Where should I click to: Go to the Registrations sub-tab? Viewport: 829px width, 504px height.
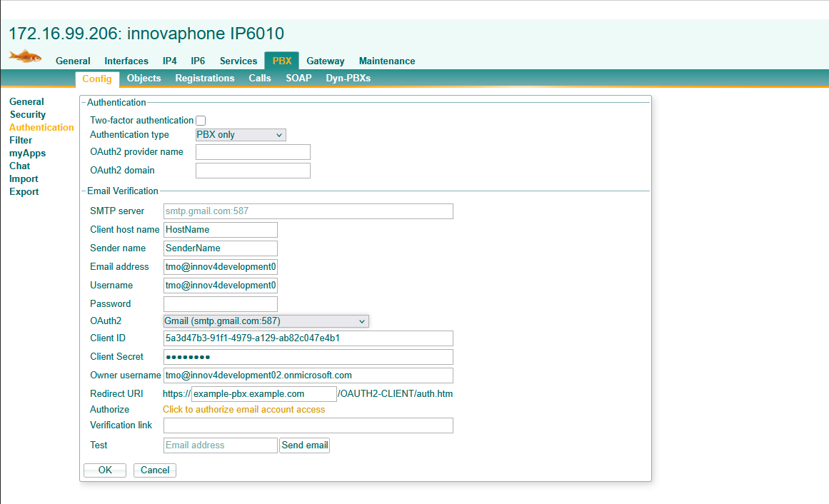tap(204, 79)
